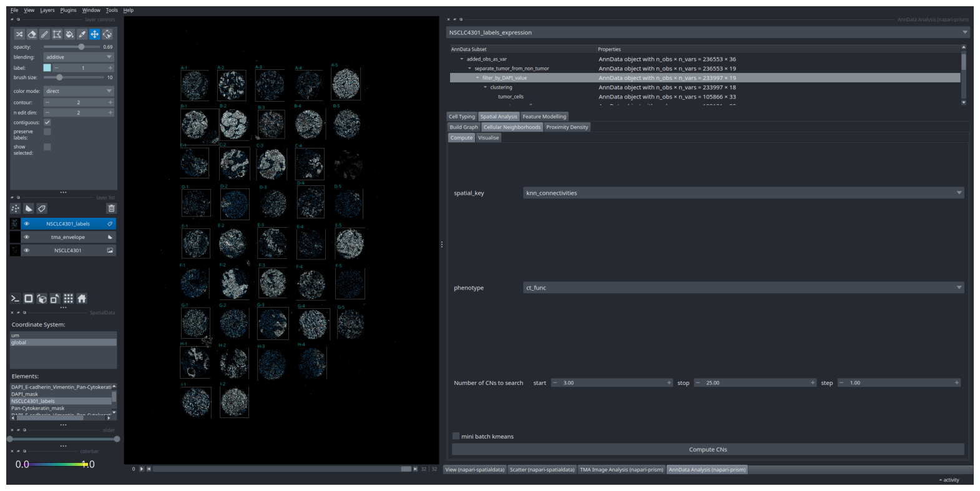Add a new labels layer
This screenshot has height=491, width=980.
(x=42, y=208)
